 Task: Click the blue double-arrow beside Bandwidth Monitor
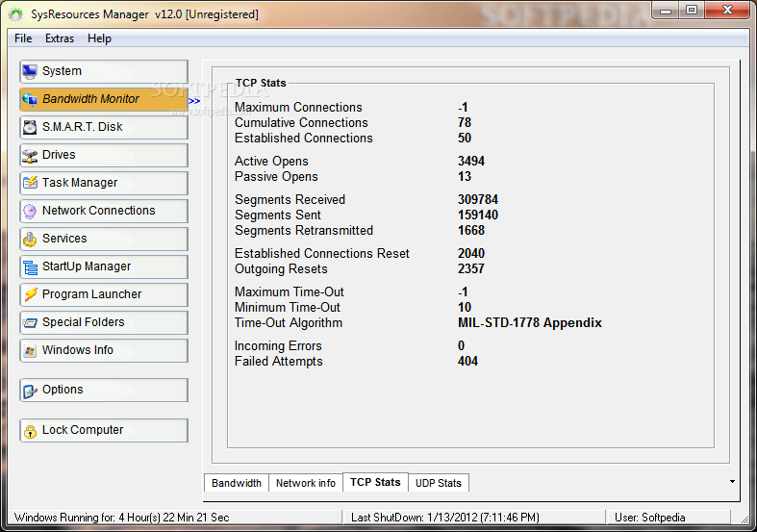pyautogui.click(x=194, y=101)
